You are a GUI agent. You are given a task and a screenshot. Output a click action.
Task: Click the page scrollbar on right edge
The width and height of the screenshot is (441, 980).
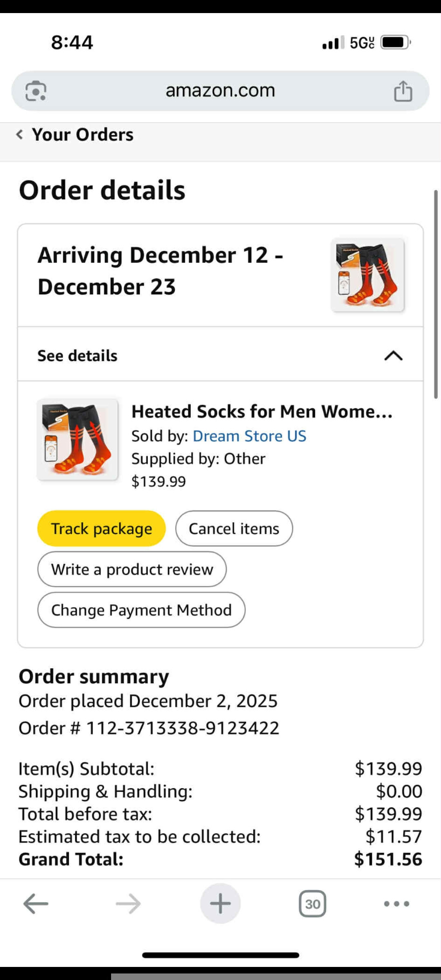coord(436,294)
